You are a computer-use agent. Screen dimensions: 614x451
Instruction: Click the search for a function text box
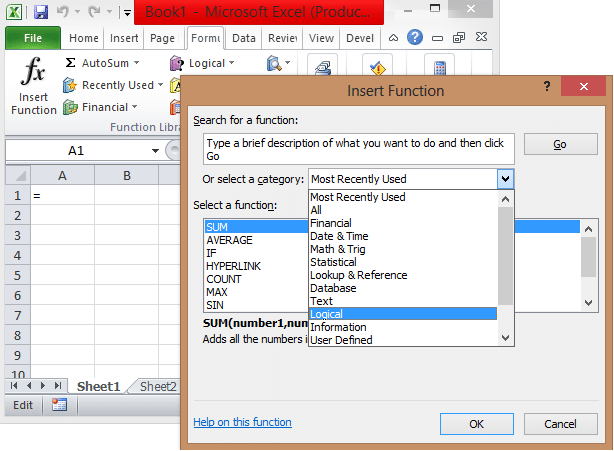pyautogui.click(x=359, y=149)
